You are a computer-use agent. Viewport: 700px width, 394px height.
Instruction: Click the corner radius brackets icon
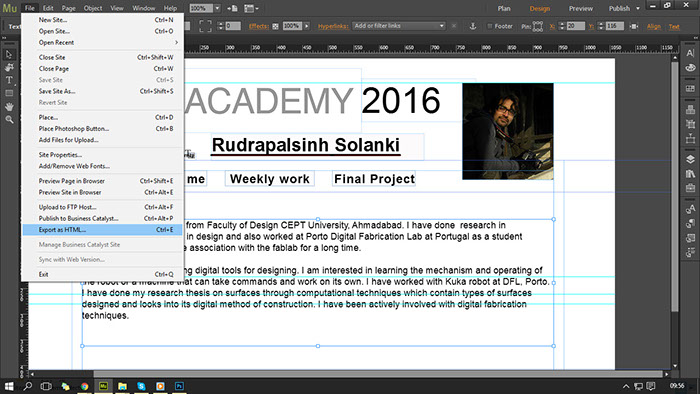click(205, 26)
